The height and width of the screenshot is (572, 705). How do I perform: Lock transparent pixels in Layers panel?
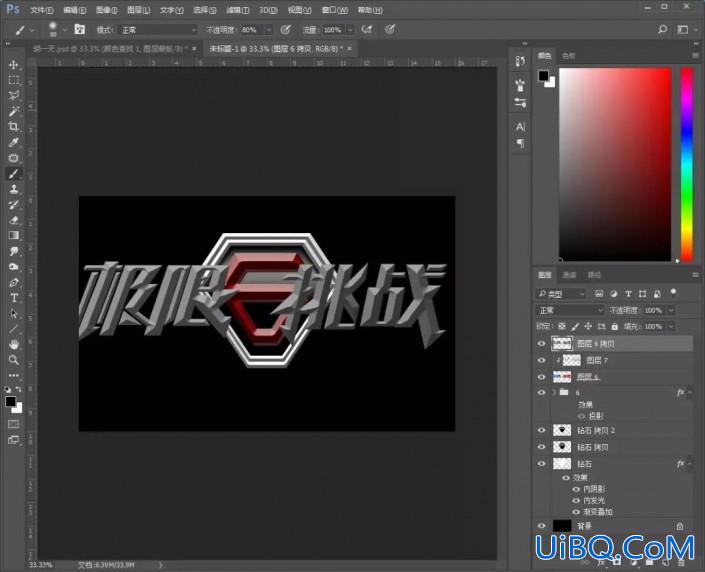[562, 326]
